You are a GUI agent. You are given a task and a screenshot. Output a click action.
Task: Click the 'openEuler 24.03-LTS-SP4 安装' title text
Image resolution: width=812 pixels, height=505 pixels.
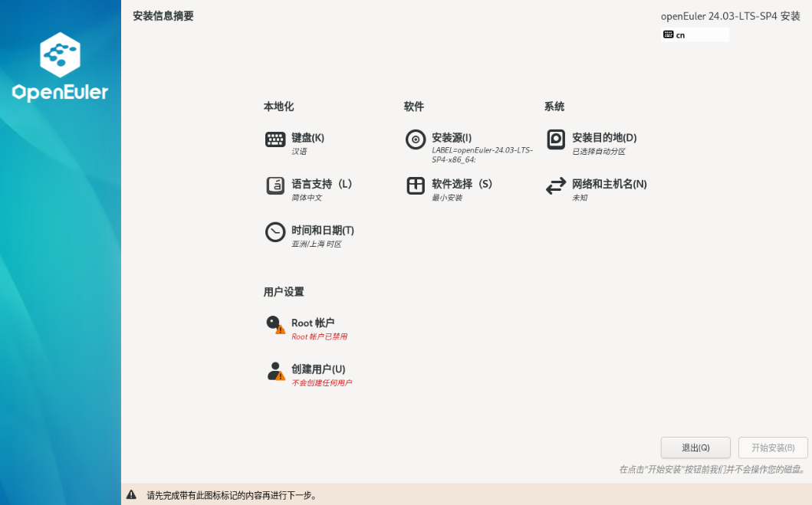point(730,16)
